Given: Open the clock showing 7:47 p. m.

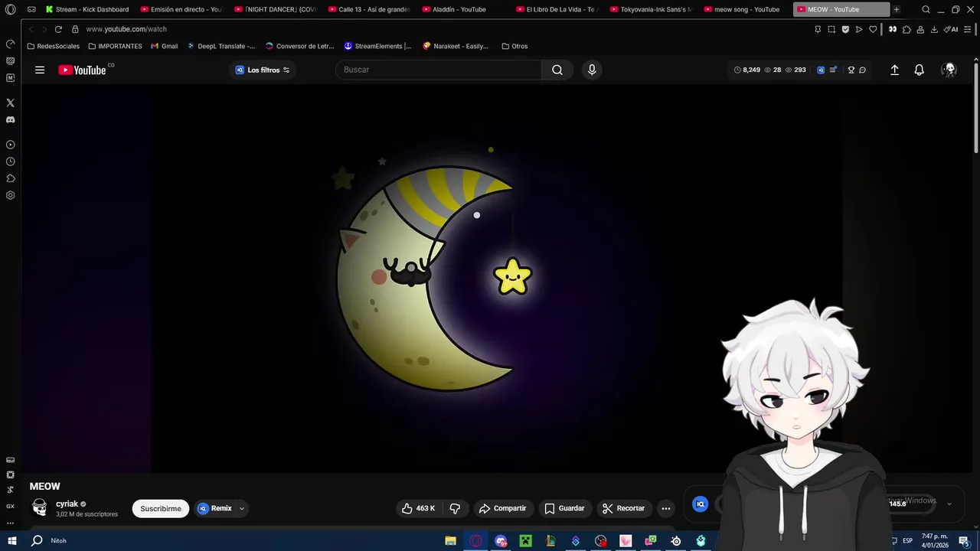Looking at the screenshot, I should pos(935,540).
